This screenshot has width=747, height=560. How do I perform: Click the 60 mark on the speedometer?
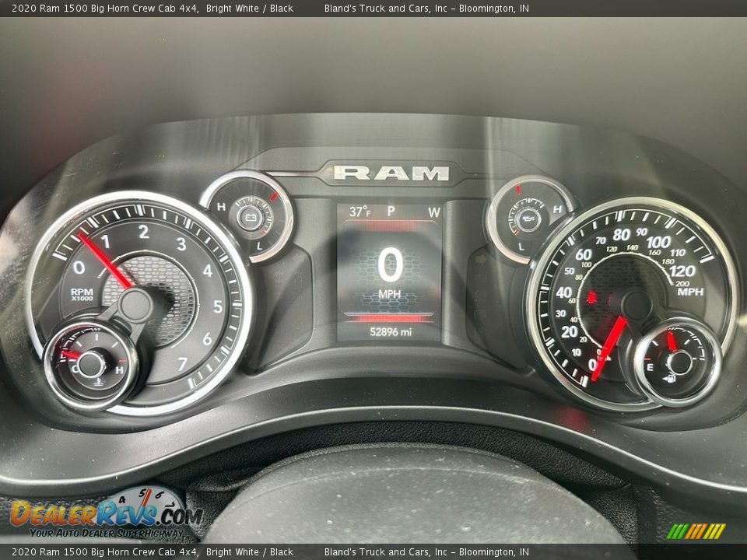[x=583, y=255]
